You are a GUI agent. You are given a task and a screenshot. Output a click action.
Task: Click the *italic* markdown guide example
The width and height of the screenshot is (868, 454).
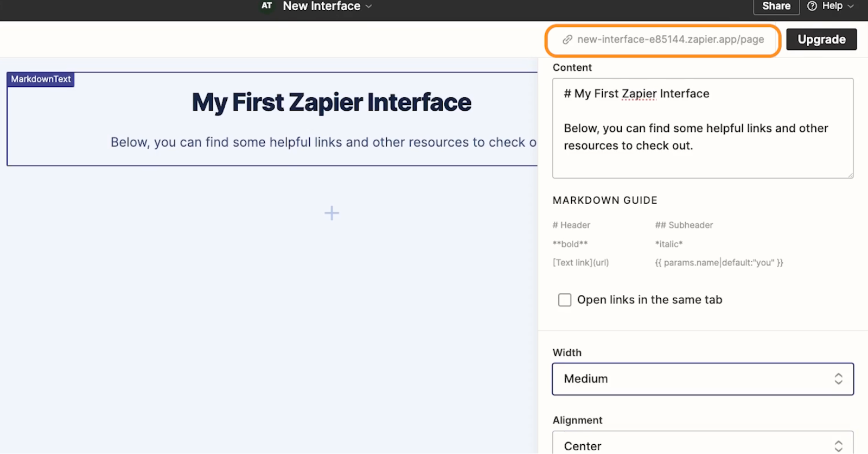point(669,244)
